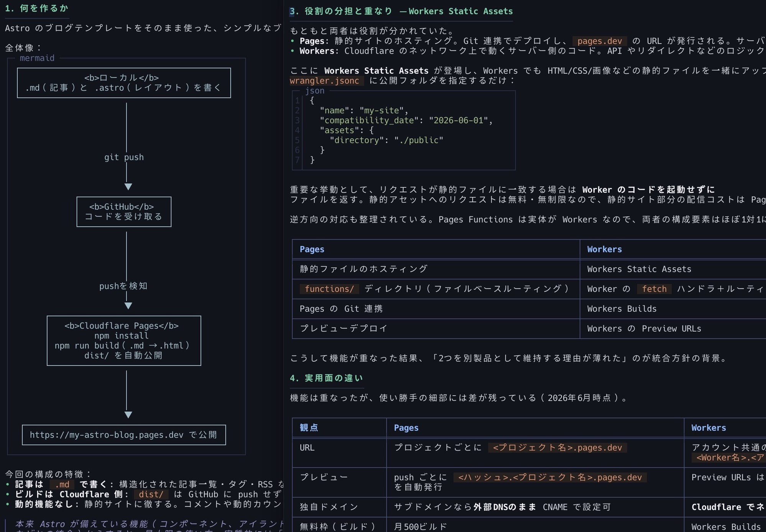The image size is (766, 532).
Task: Click the 'git push' edge label
Action: point(124,157)
